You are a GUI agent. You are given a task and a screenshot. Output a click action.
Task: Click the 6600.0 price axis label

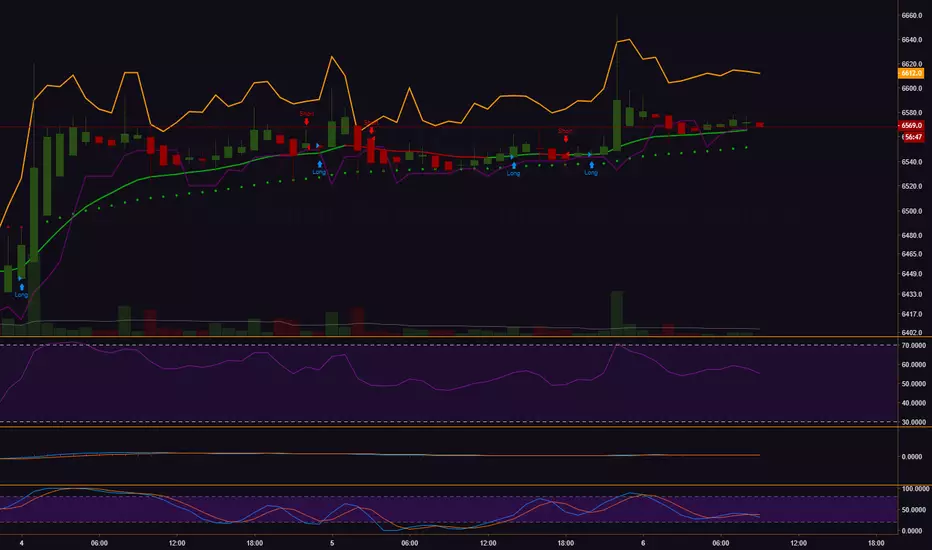912,89
